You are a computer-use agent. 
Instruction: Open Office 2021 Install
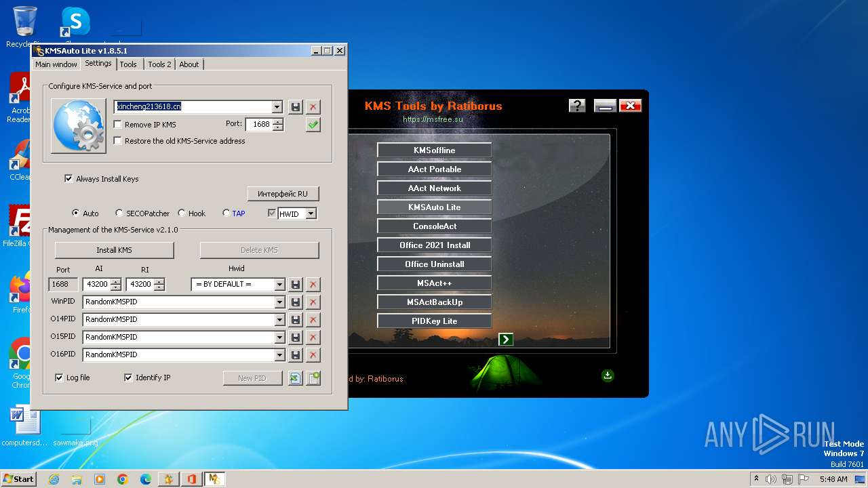pyautogui.click(x=435, y=245)
